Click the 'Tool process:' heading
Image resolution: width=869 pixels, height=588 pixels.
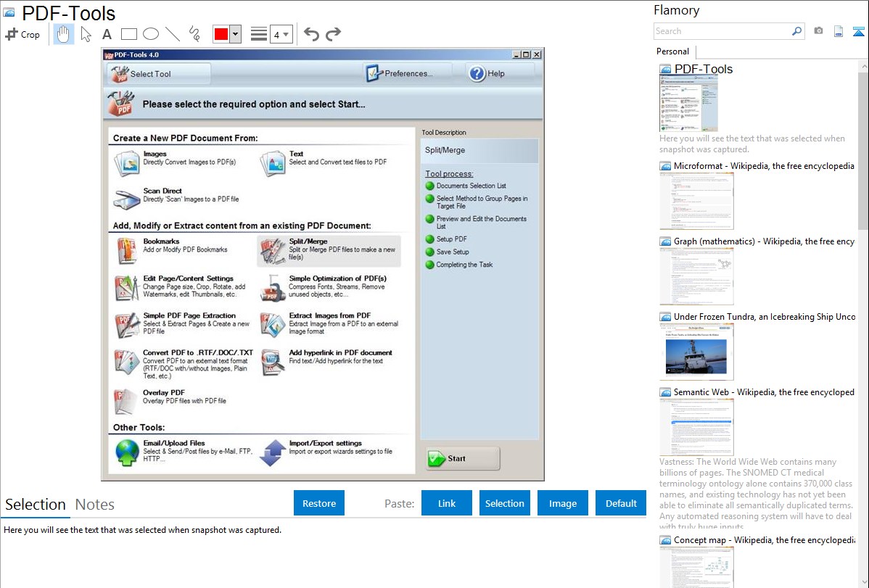449,173
